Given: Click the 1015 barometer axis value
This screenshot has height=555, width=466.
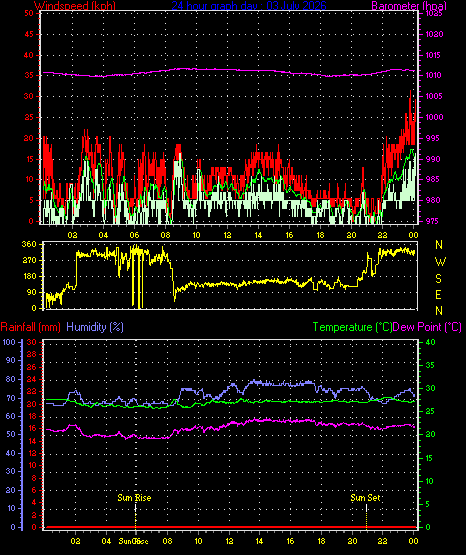Looking at the screenshot, I should (x=434, y=55).
